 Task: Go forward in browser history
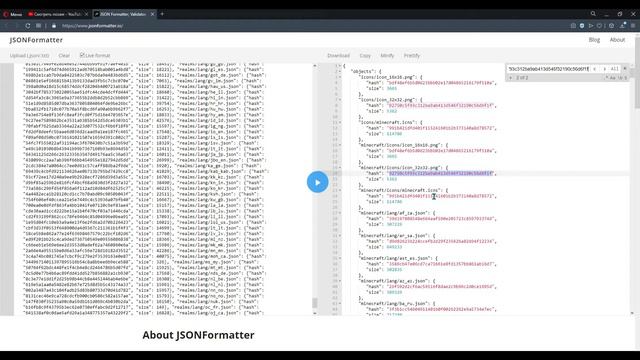pyautogui.click(x=17, y=26)
